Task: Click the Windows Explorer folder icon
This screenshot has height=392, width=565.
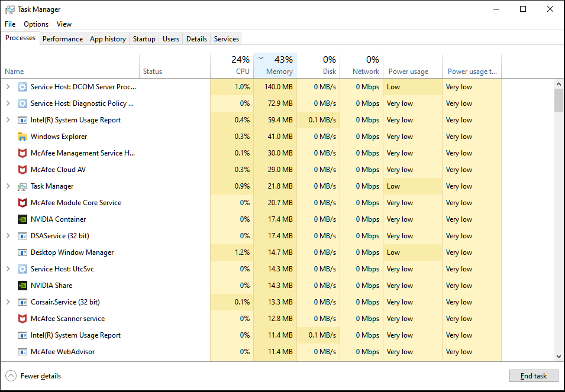Action: click(22, 137)
